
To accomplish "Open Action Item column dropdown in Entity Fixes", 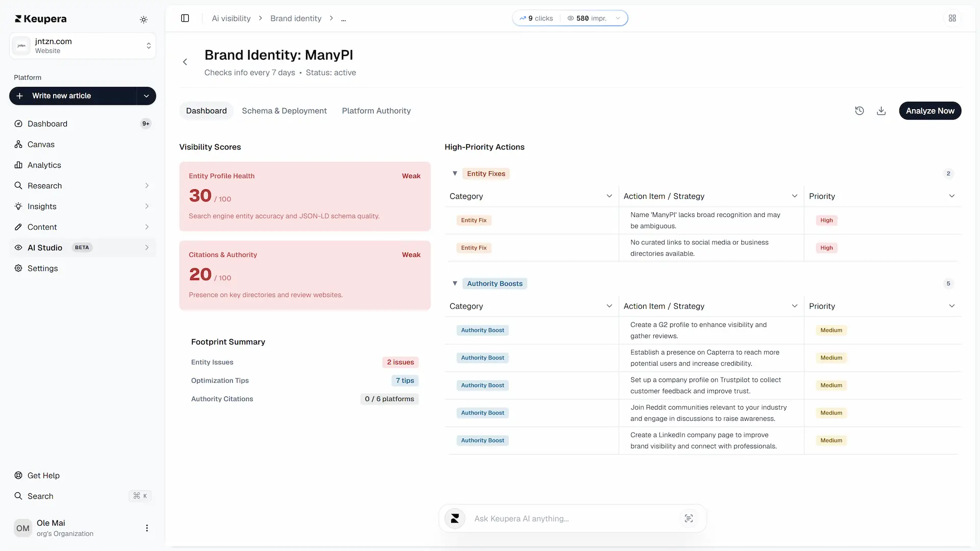I will pos(794,196).
